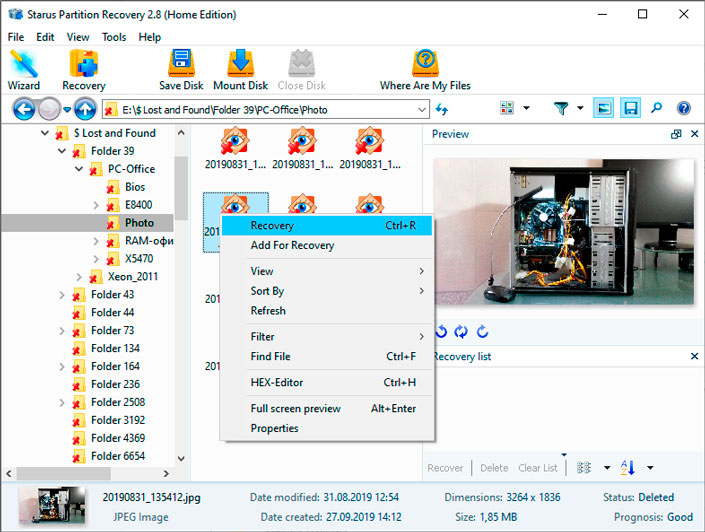This screenshot has height=532, width=705.
Task: Toggle the recovery list panel icon
Action: [x=630, y=108]
